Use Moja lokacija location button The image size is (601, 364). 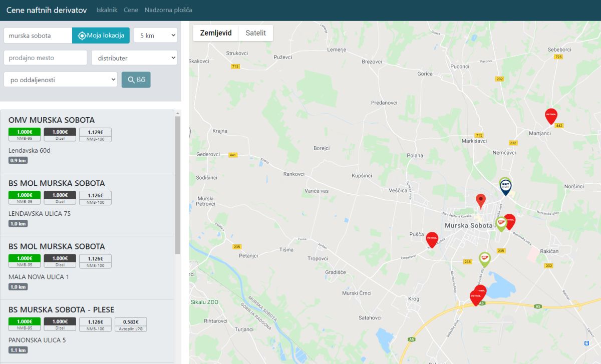(101, 36)
